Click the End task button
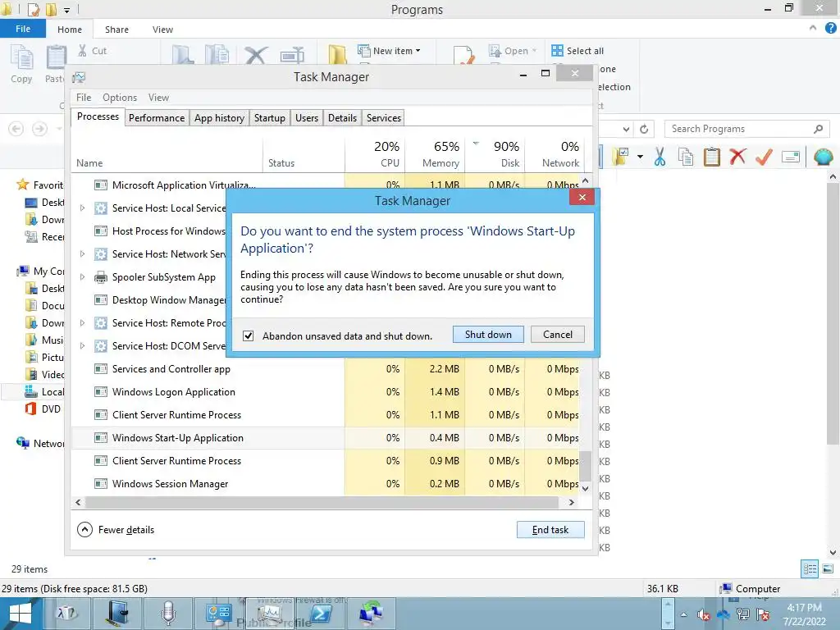840x630 pixels. (550, 530)
